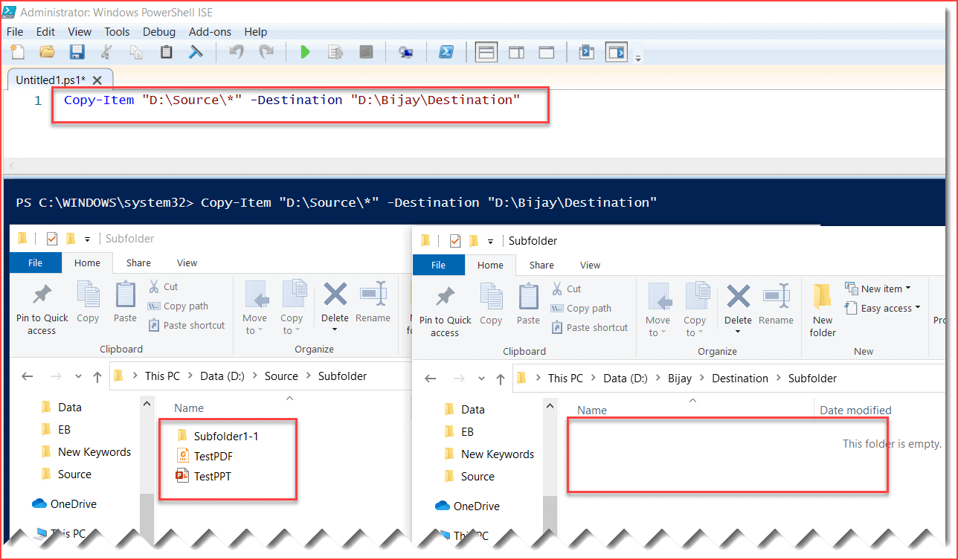The height and width of the screenshot is (560, 958).
Task: Open Quick Access Toolbar customize arrow in Destination window
Action: pos(490,241)
